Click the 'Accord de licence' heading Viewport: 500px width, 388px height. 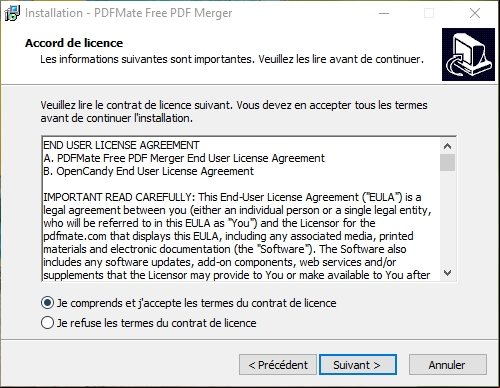[x=74, y=43]
